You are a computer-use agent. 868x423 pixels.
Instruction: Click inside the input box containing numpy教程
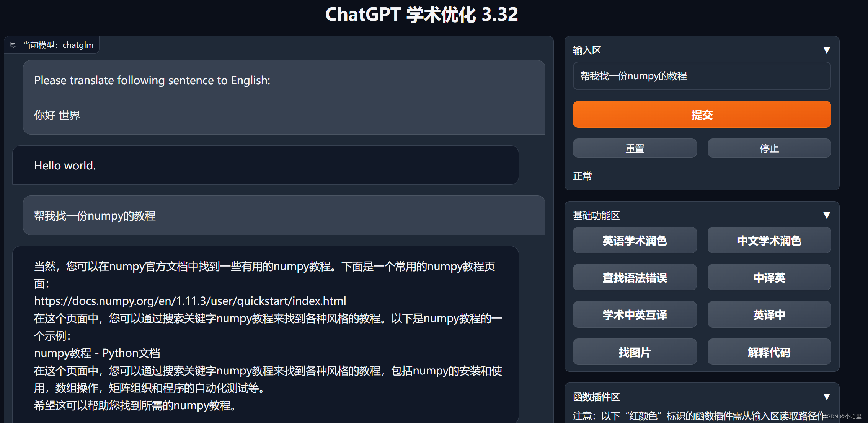pos(702,76)
